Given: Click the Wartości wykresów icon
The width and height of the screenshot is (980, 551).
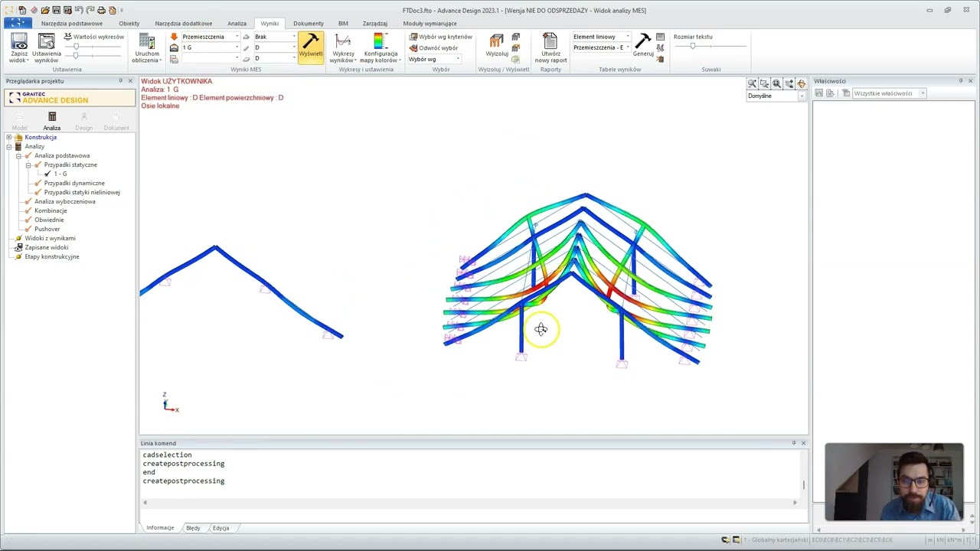Looking at the screenshot, I should coord(67,36).
